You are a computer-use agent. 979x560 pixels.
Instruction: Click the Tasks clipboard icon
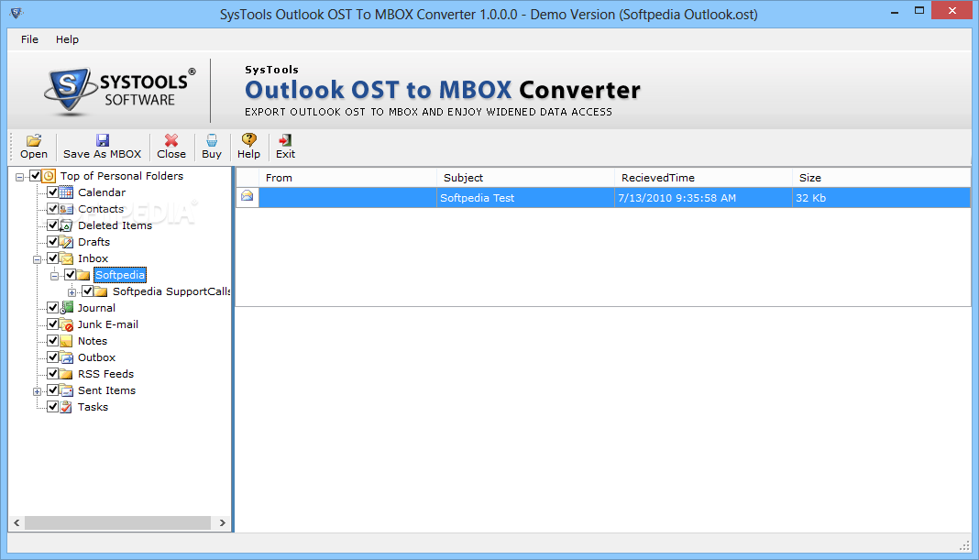pos(66,407)
